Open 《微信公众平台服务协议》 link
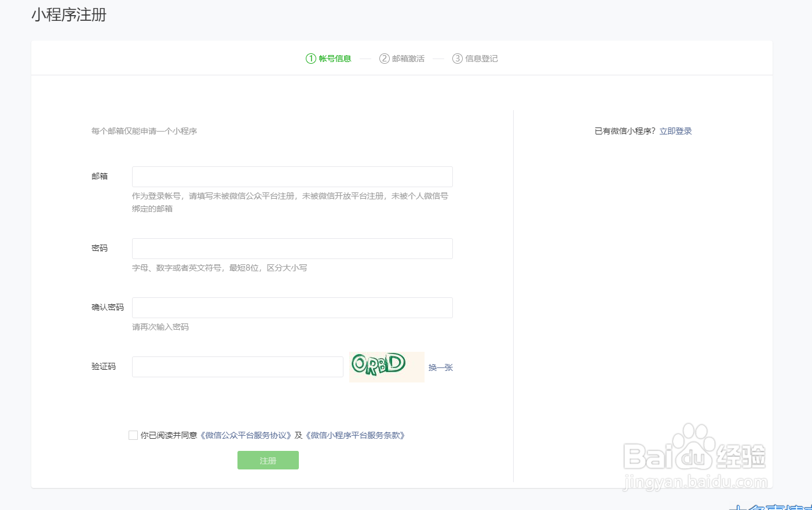Screen dimensions: 812x510 [x=246, y=435]
